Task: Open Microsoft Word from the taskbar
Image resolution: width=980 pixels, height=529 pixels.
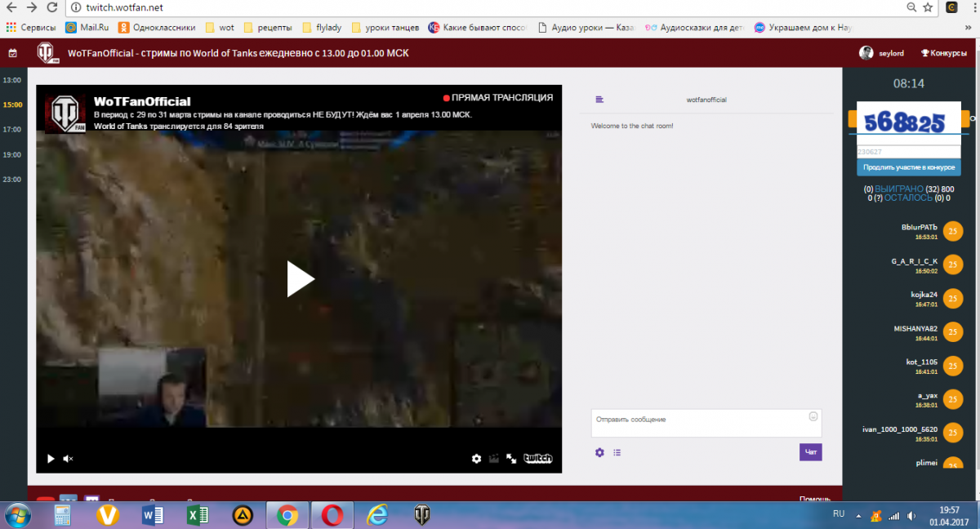Action: 153,516
